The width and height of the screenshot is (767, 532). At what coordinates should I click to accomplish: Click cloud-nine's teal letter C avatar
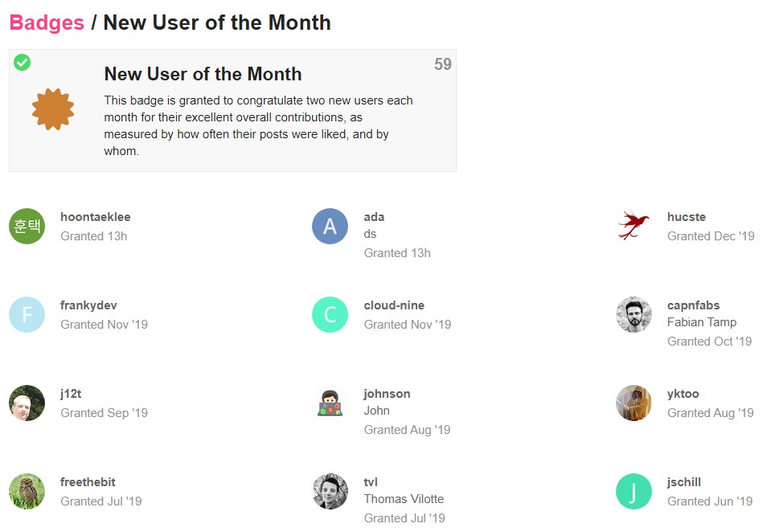pyautogui.click(x=330, y=314)
